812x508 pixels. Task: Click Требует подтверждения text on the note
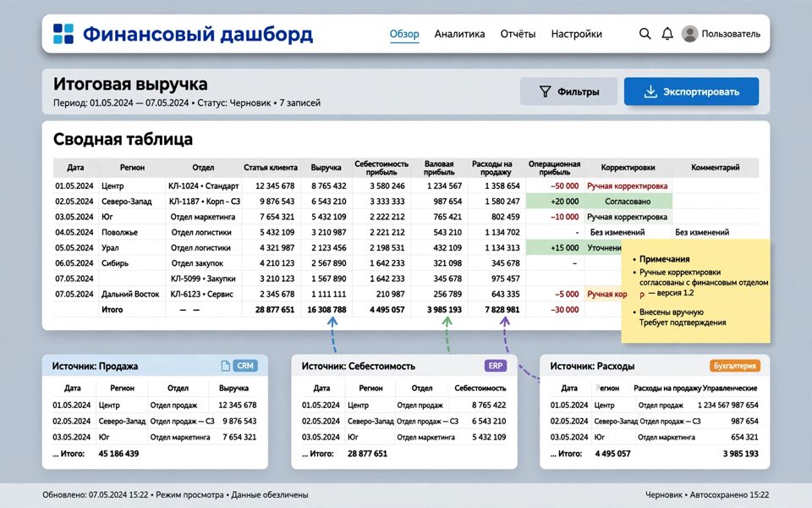coord(683,323)
